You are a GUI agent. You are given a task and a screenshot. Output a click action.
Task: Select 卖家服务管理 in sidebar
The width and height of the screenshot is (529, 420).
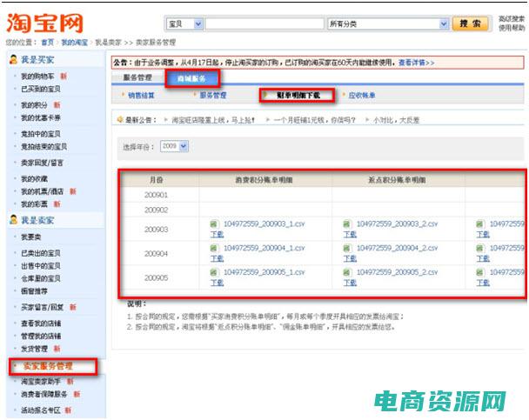(48, 366)
